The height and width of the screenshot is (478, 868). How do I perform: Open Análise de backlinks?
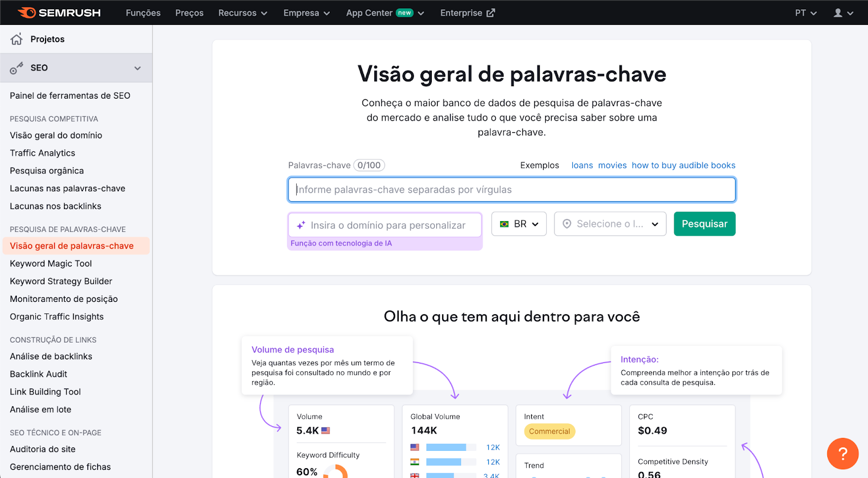pos(51,356)
